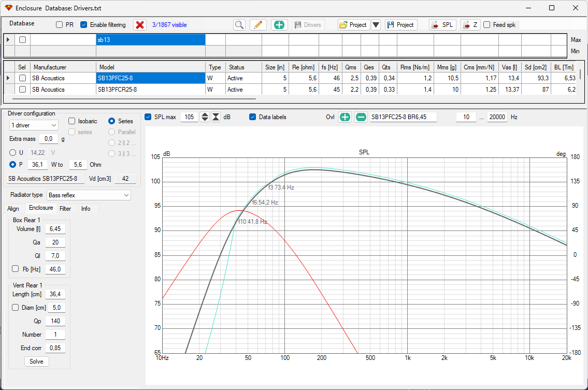Select the P power radio button
The height and width of the screenshot is (390, 588).
tap(13, 165)
